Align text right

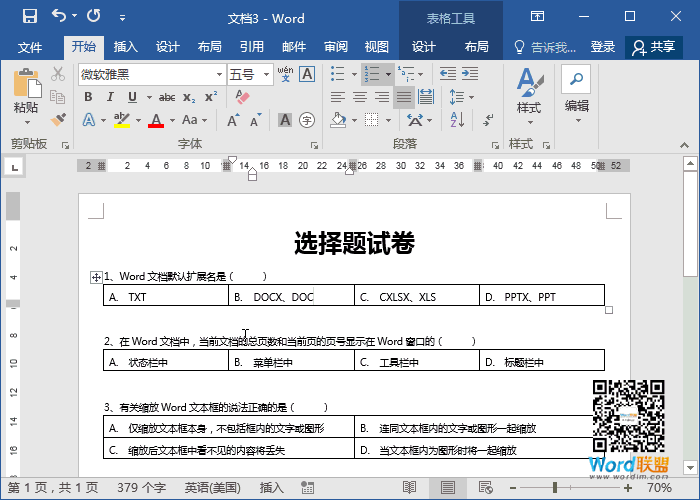382,97
